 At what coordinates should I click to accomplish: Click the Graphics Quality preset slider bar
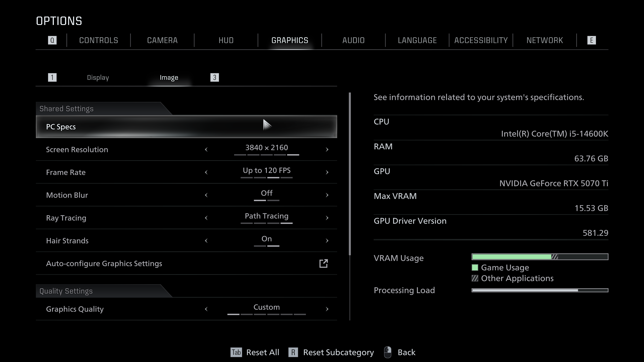[x=266, y=314]
